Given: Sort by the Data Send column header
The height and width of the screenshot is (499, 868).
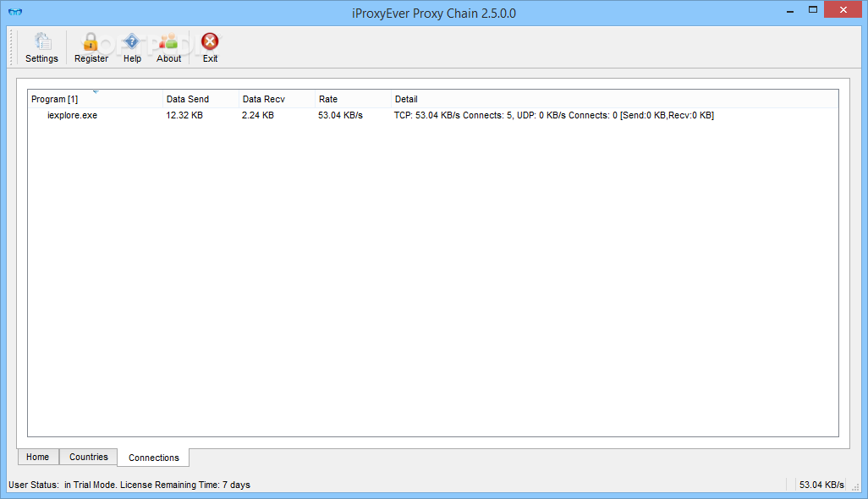Looking at the screenshot, I should click(x=201, y=99).
